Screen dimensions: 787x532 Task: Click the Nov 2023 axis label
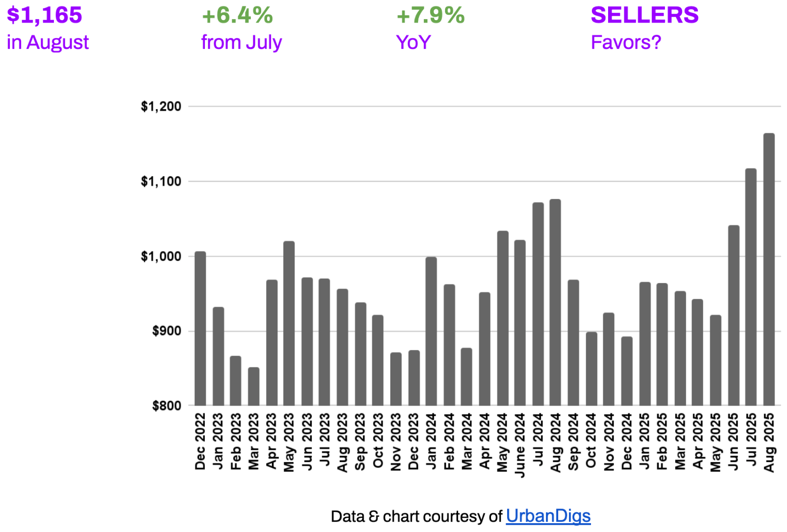(396, 441)
